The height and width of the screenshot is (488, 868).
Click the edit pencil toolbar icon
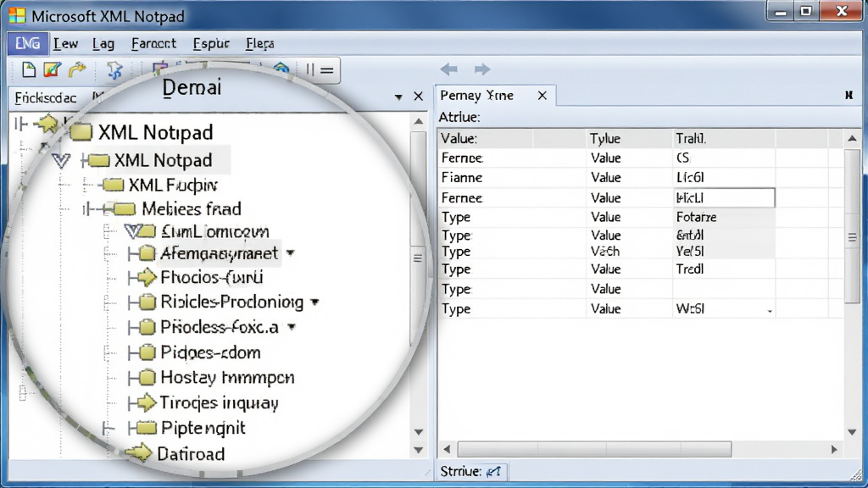coord(52,69)
